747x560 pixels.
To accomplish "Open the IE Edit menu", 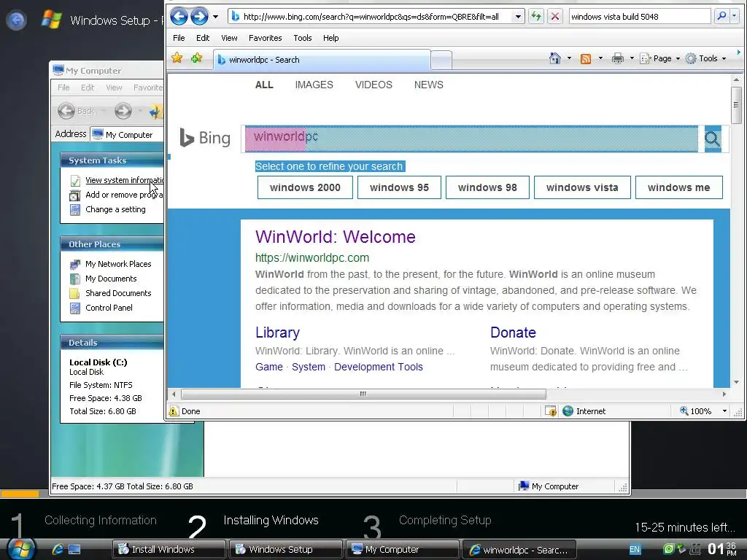I will pyautogui.click(x=203, y=38).
